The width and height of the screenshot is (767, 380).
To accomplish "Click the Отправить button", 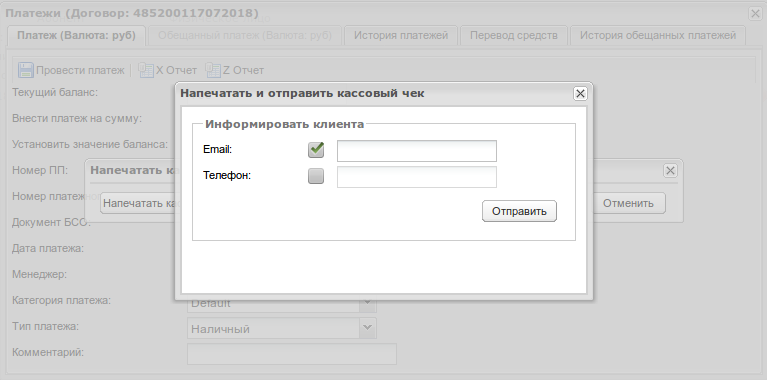I will coord(519,211).
